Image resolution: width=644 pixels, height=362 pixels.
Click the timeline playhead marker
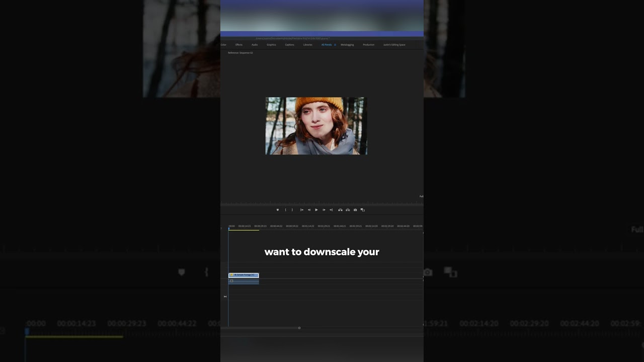[x=228, y=229]
